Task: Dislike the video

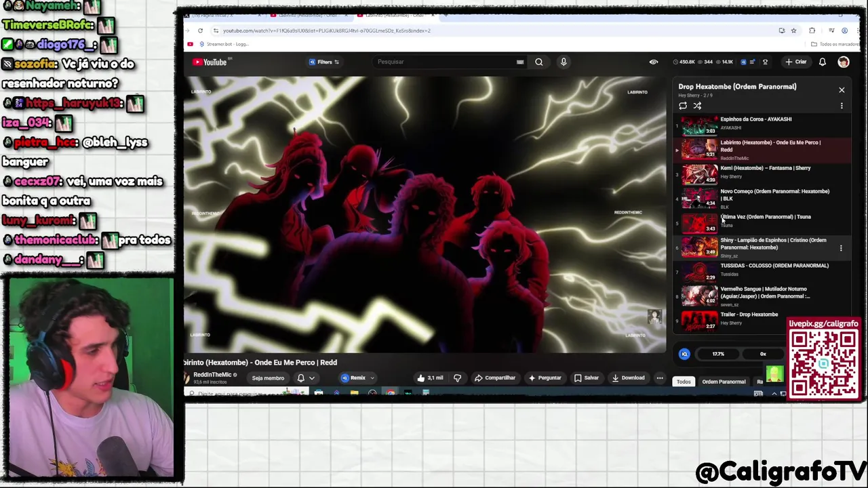Action: point(457,378)
